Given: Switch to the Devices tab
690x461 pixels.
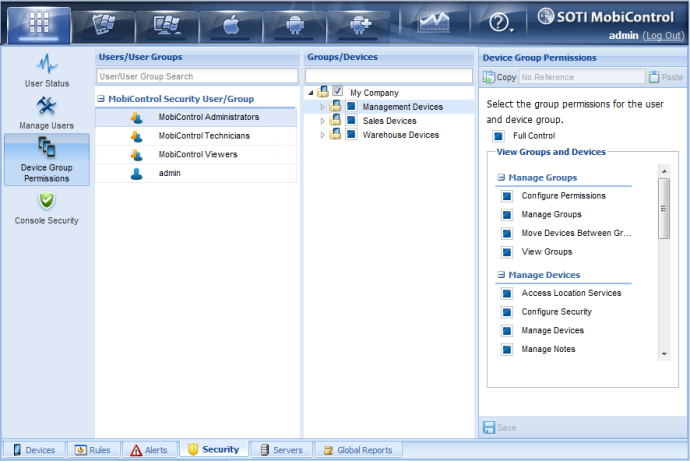Looking at the screenshot, I should (x=34, y=450).
